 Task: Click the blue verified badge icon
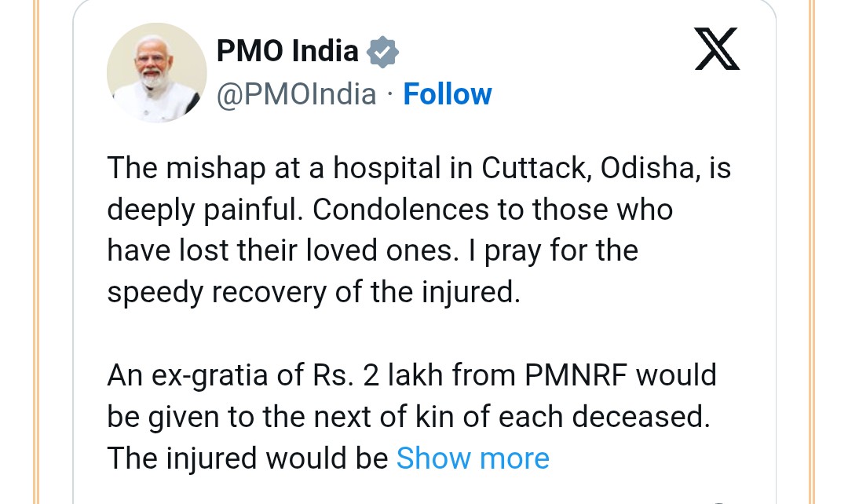pos(384,53)
